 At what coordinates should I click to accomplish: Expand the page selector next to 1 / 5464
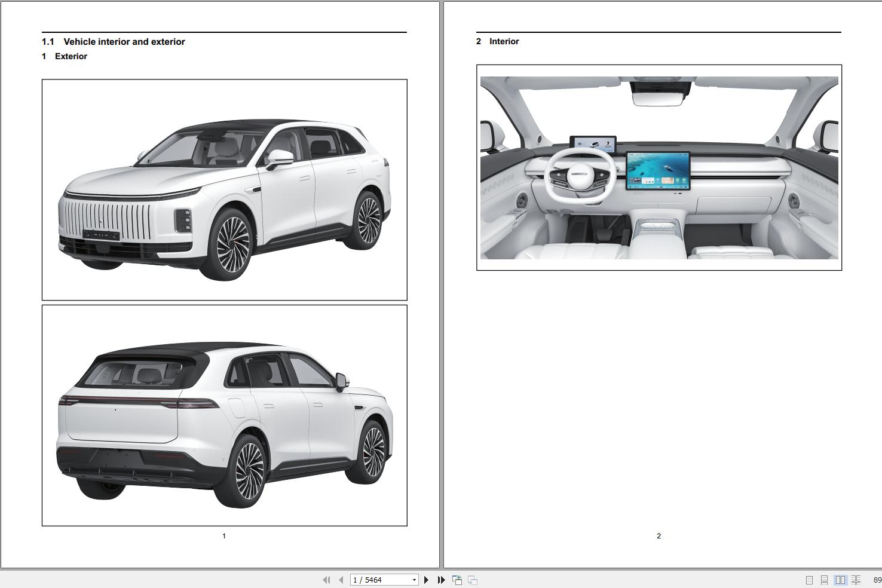[414, 580]
